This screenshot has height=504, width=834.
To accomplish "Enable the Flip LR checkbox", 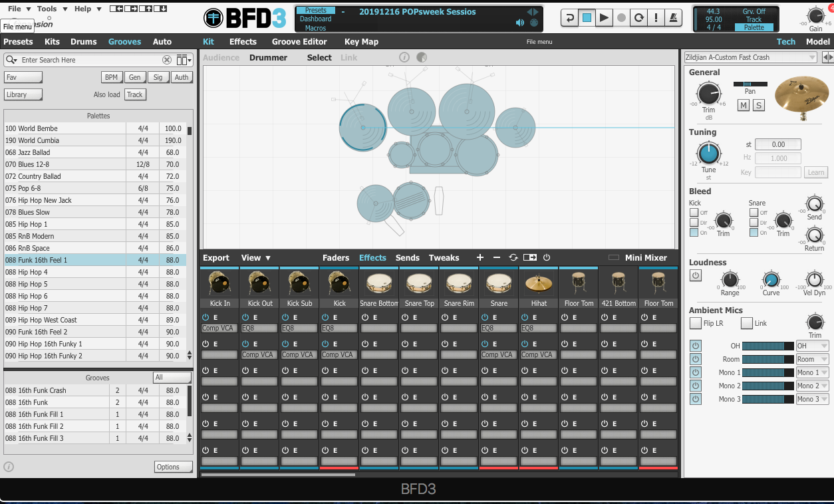I will coord(696,323).
